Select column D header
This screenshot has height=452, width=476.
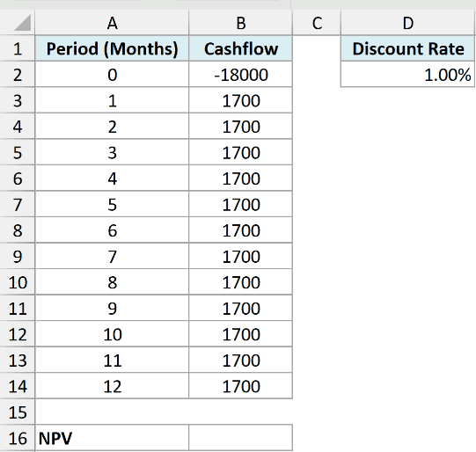coord(407,23)
